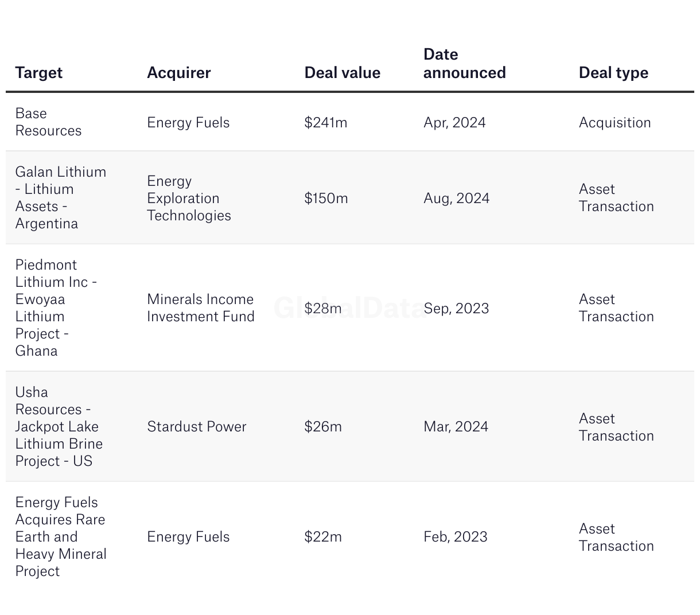Click Minerals Income Investment Fund acquirer

[x=200, y=308]
